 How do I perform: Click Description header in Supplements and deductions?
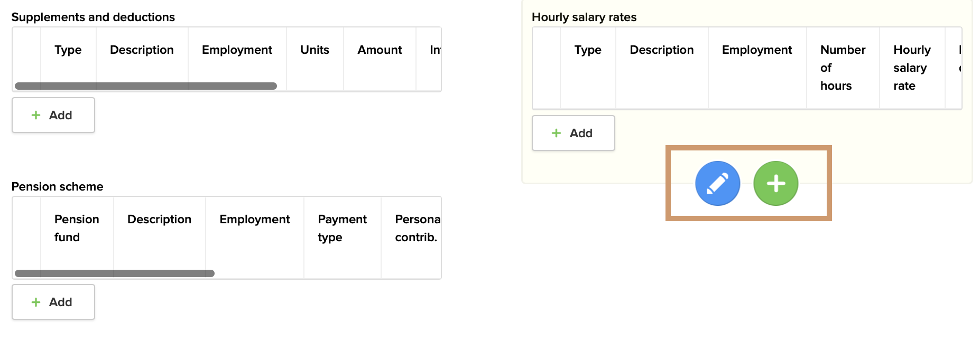142,50
